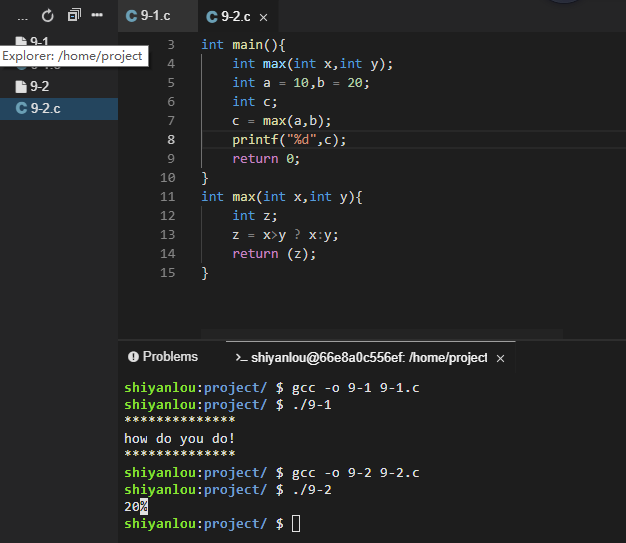626x543 pixels.
Task: Close the shiyanlou terminal tab
Action: (x=500, y=359)
